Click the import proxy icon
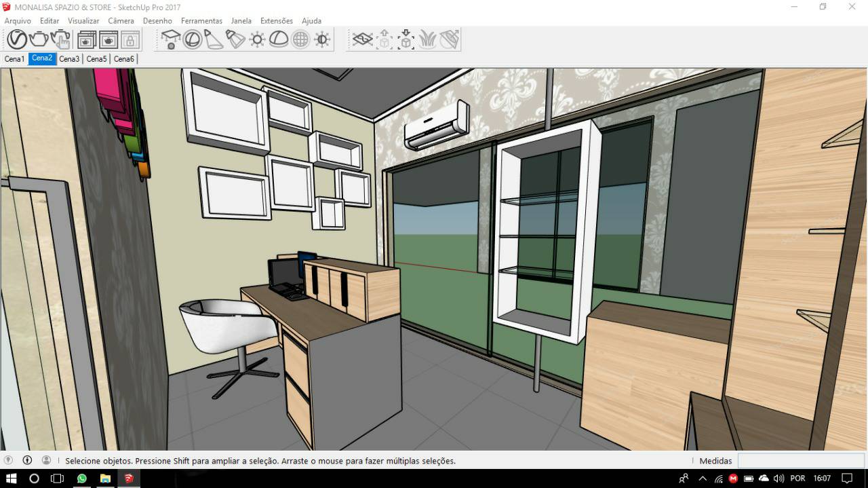Screen dimensions: 868x488 pyautogui.click(x=406, y=39)
